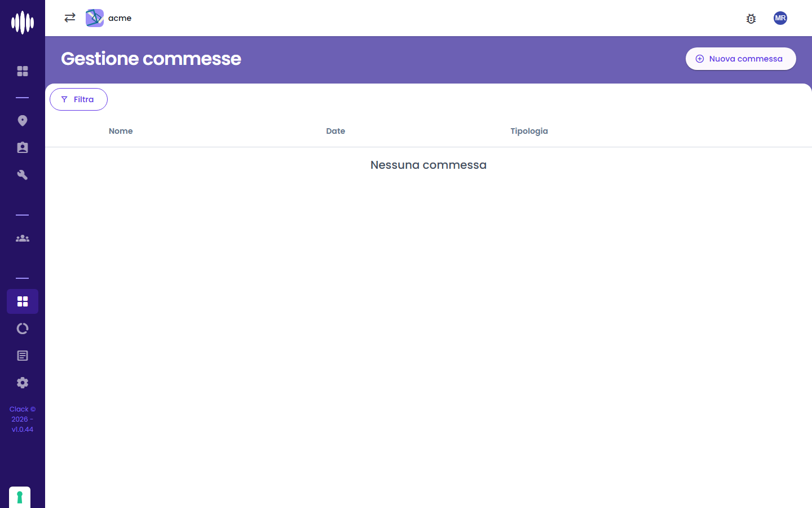
Task: Open the location pin section
Action: (23, 121)
